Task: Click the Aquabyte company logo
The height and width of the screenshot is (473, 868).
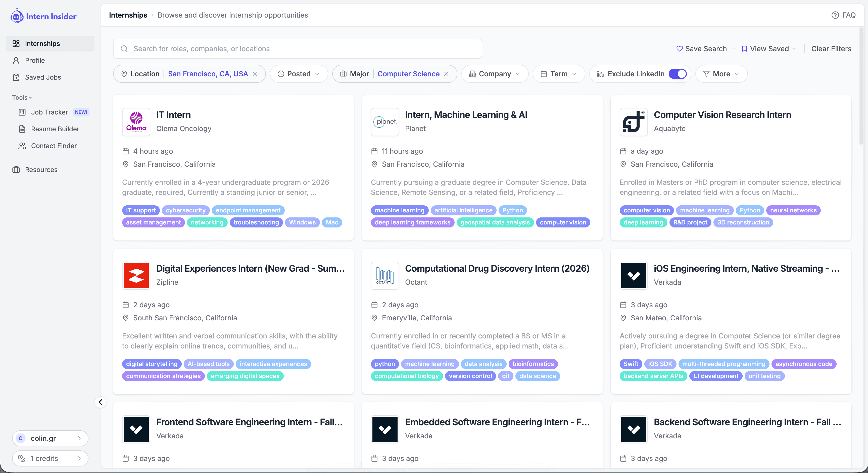Action: point(634,122)
